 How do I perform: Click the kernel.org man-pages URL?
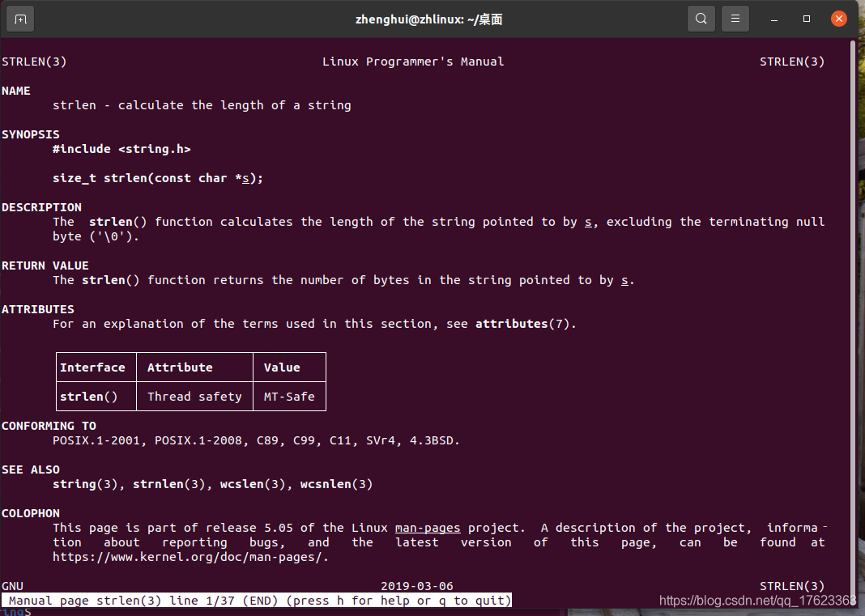190,557
